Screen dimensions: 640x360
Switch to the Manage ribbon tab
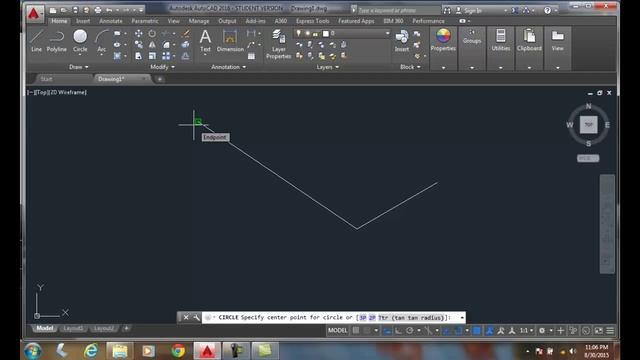(x=199, y=21)
